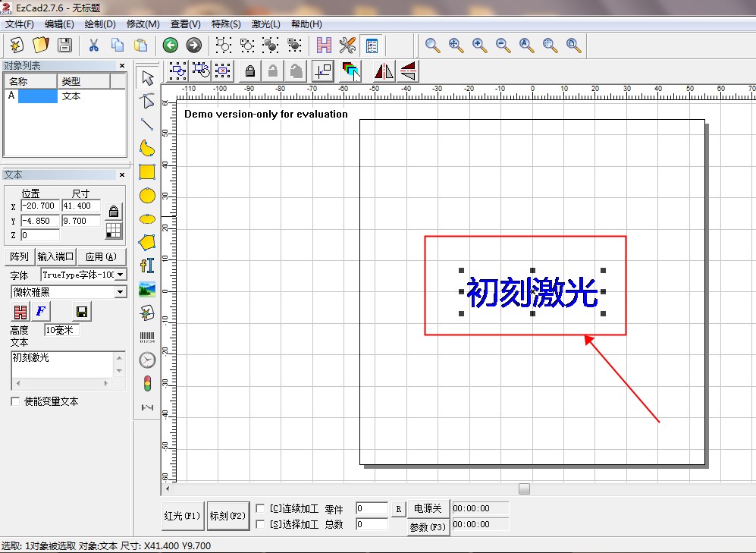Click the horizontal scrollbar thumb
The width and height of the screenshot is (756, 553).
(524, 489)
